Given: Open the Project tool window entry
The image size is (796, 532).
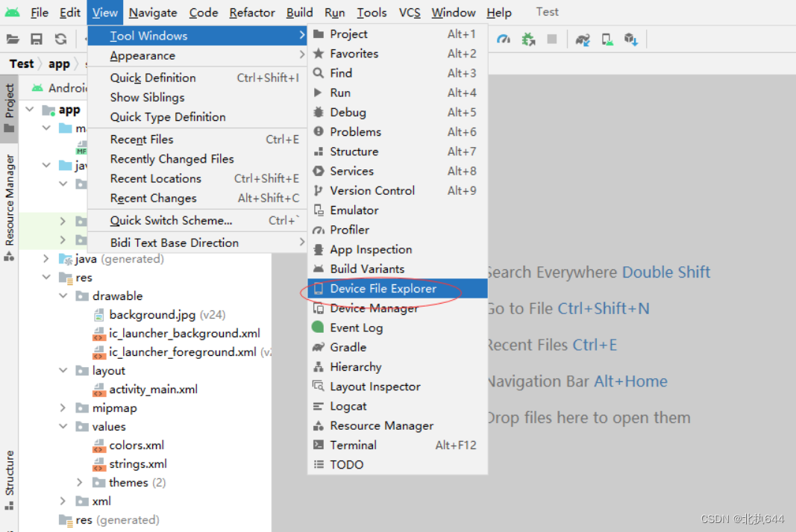Looking at the screenshot, I should click(x=398, y=34).
